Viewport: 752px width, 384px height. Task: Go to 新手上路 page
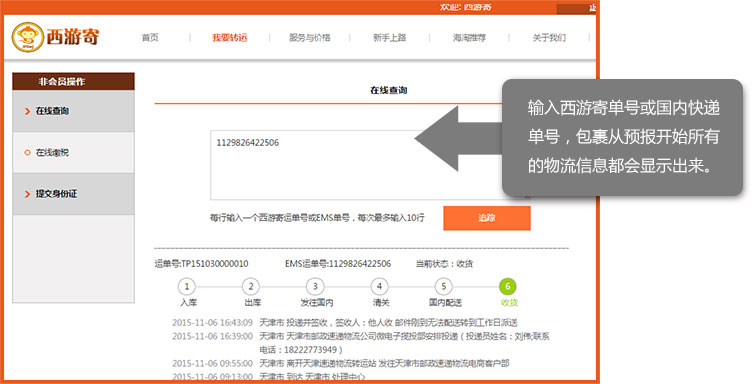[x=389, y=37]
